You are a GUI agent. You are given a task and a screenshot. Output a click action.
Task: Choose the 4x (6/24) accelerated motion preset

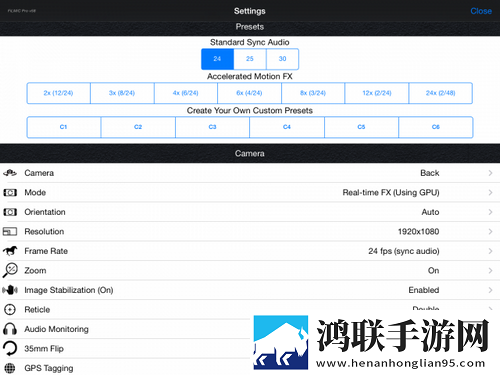186,93
